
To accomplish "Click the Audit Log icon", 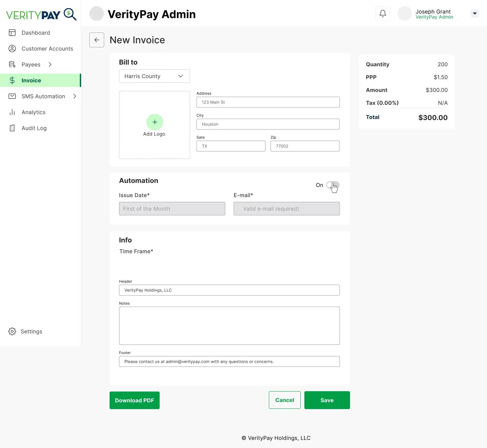I will click(x=12, y=128).
